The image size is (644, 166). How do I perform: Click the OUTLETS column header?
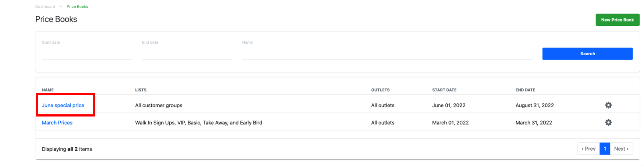coord(380,90)
